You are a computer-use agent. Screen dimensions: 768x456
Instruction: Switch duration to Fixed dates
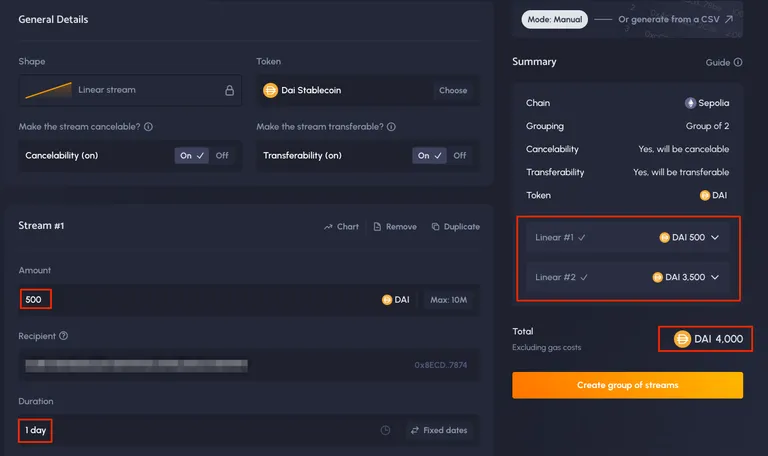click(x=439, y=430)
